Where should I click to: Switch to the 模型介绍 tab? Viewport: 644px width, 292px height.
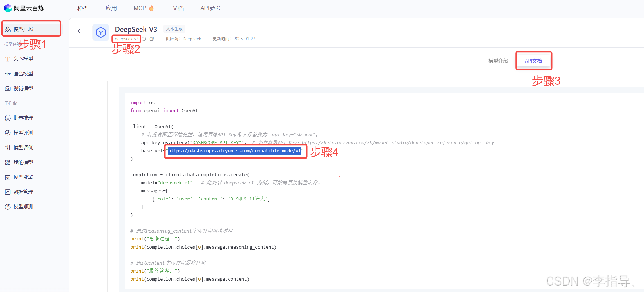498,61
